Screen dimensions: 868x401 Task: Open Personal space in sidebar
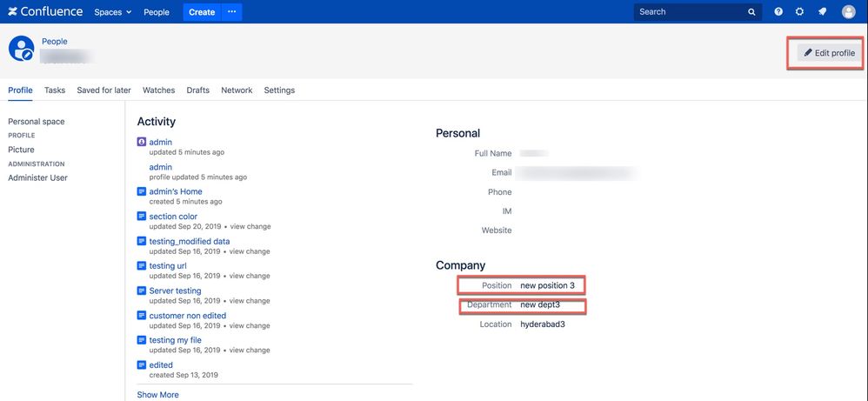(x=37, y=122)
